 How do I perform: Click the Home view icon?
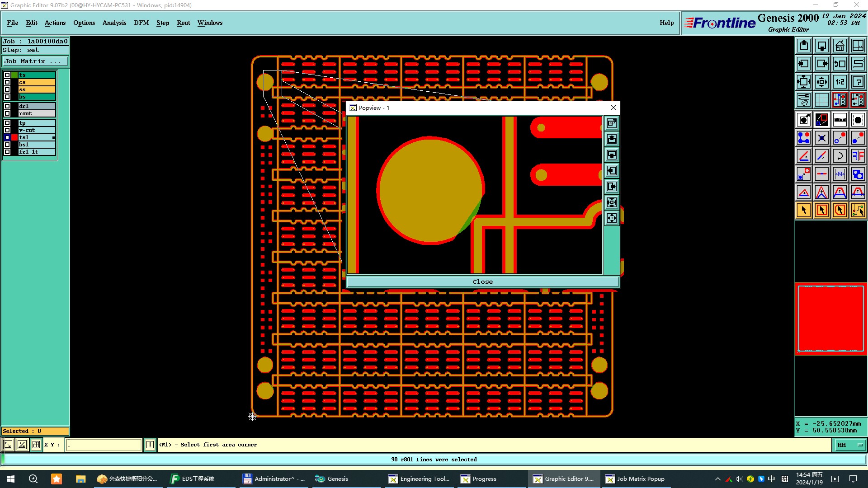[x=840, y=46]
